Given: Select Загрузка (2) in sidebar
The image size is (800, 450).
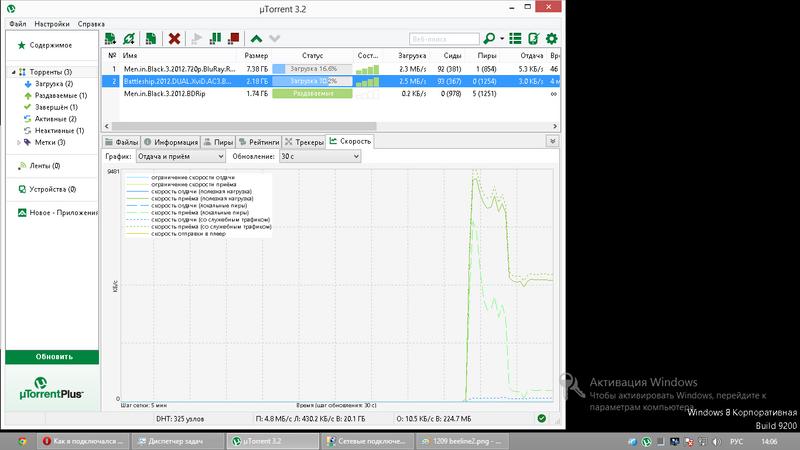Looking at the screenshot, I should (x=54, y=84).
